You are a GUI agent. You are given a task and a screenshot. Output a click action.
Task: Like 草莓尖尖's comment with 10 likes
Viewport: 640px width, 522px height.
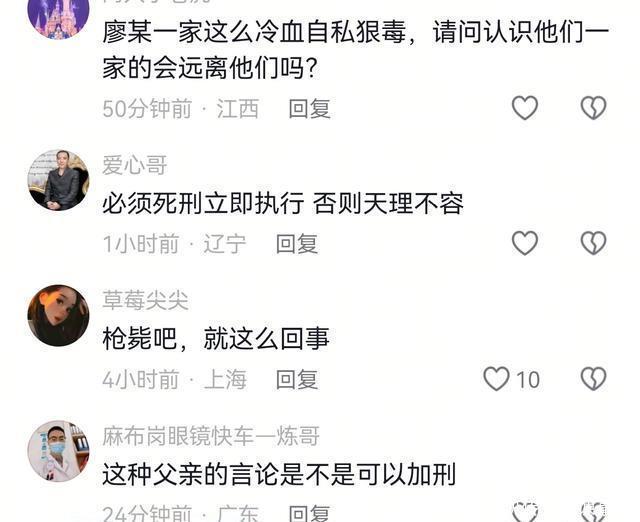pyautogui.click(x=496, y=379)
